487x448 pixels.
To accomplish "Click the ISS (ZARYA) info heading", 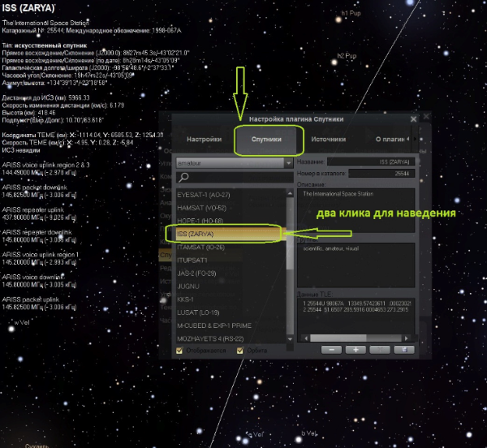I will (x=28, y=8).
